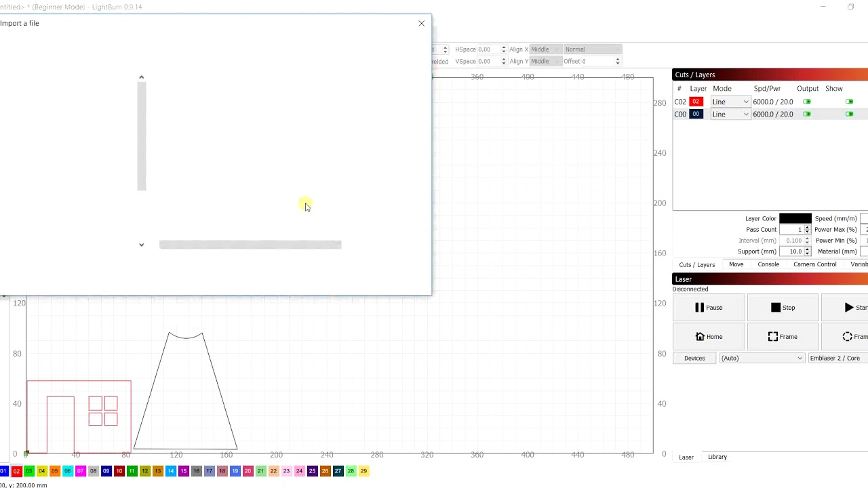
Task: Switch to the Camera Control tab
Action: click(x=814, y=264)
